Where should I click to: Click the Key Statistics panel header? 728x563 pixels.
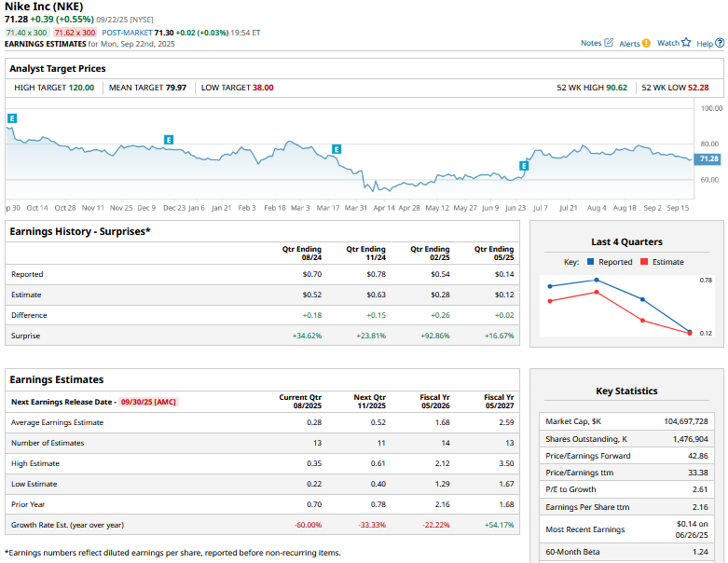point(626,391)
